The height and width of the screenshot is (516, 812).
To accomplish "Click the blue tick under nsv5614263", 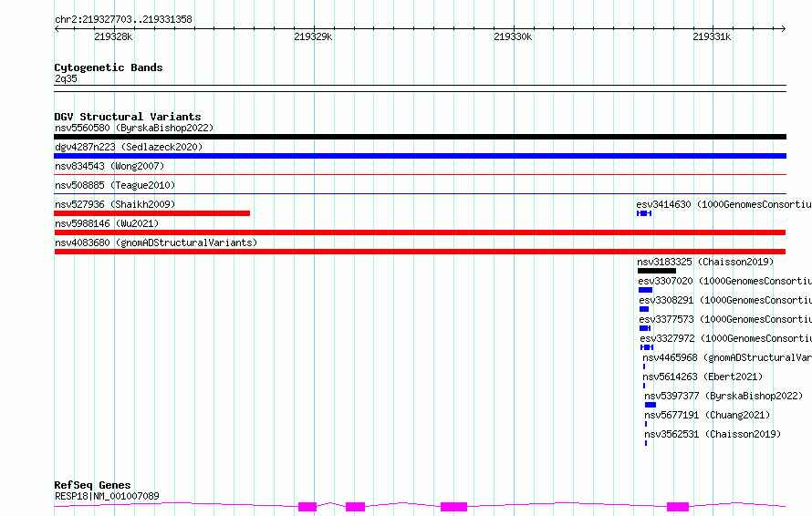I will click(x=644, y=386).
